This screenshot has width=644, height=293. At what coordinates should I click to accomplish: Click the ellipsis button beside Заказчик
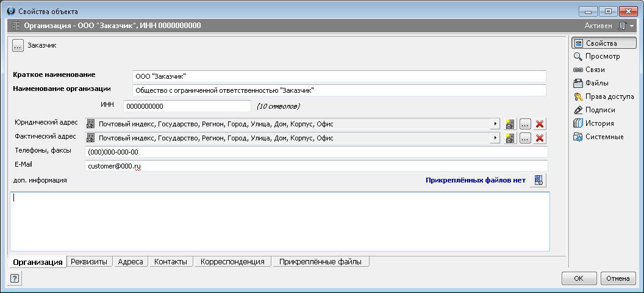(x=18, y=45)
